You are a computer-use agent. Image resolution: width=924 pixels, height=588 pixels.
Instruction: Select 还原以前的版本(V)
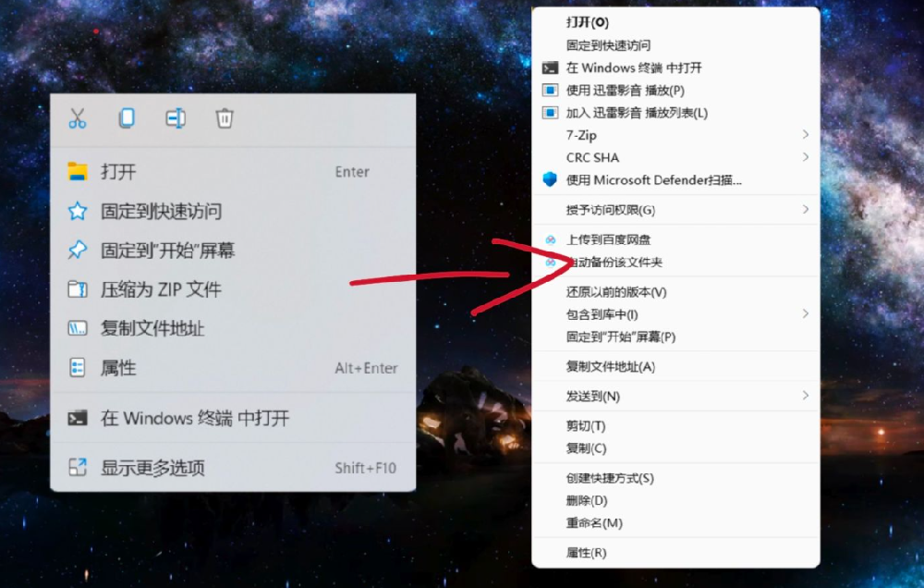616,292
